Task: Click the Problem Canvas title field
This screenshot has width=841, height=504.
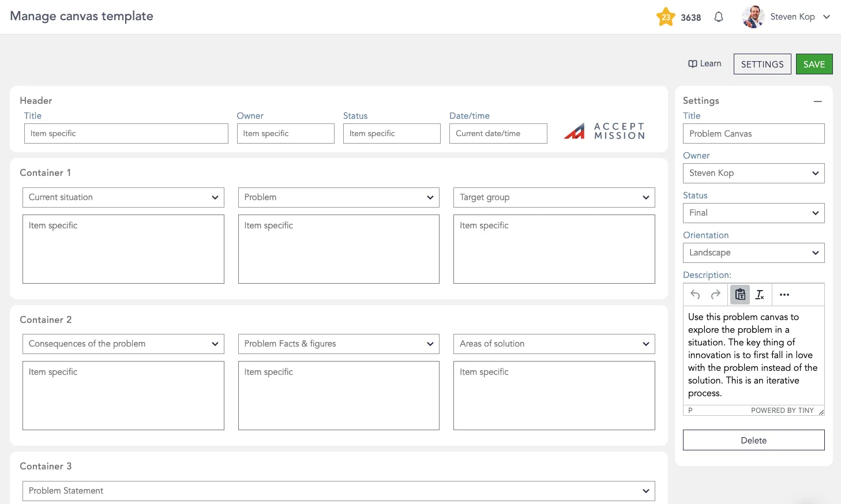Action: 753,134
